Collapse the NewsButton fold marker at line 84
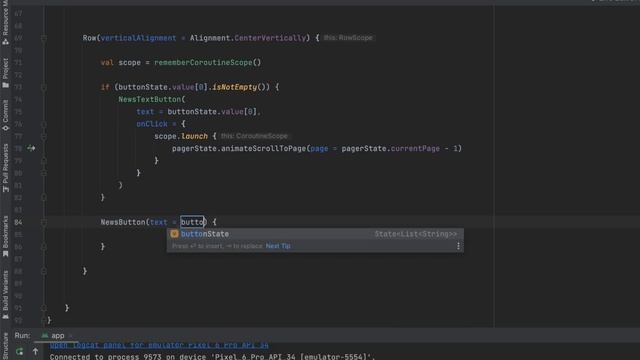This screenshot has height=360, width=640. click(x=44, y=222)
